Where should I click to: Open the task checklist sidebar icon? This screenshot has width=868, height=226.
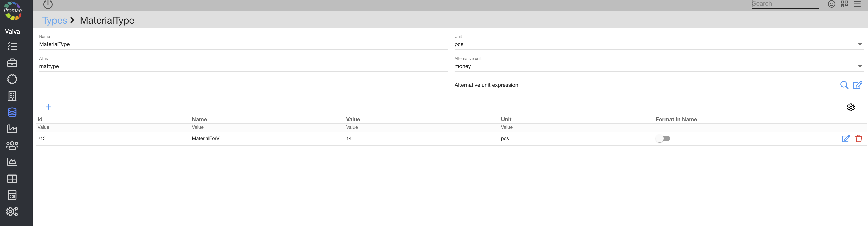[x=12, y=46]
